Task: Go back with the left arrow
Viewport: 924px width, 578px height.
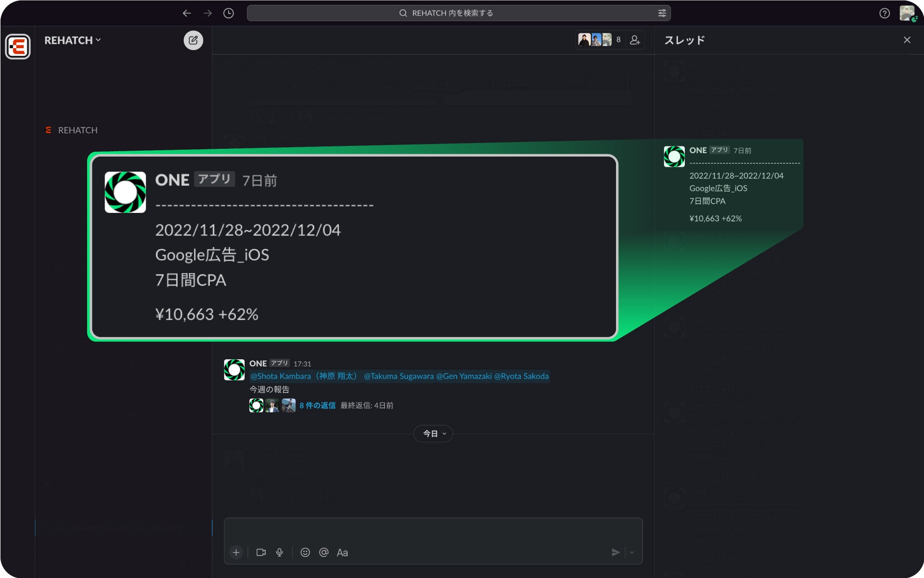Action: (187, 13)
